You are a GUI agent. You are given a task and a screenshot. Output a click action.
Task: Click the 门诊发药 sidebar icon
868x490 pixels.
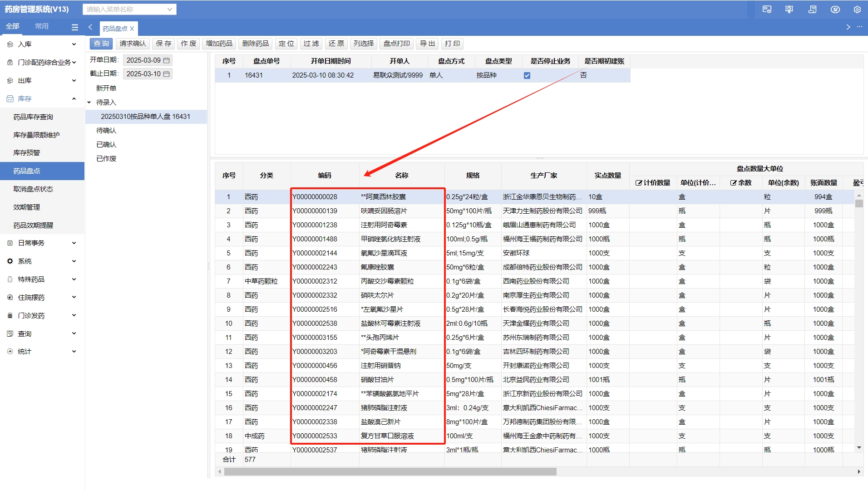point(10,316)
